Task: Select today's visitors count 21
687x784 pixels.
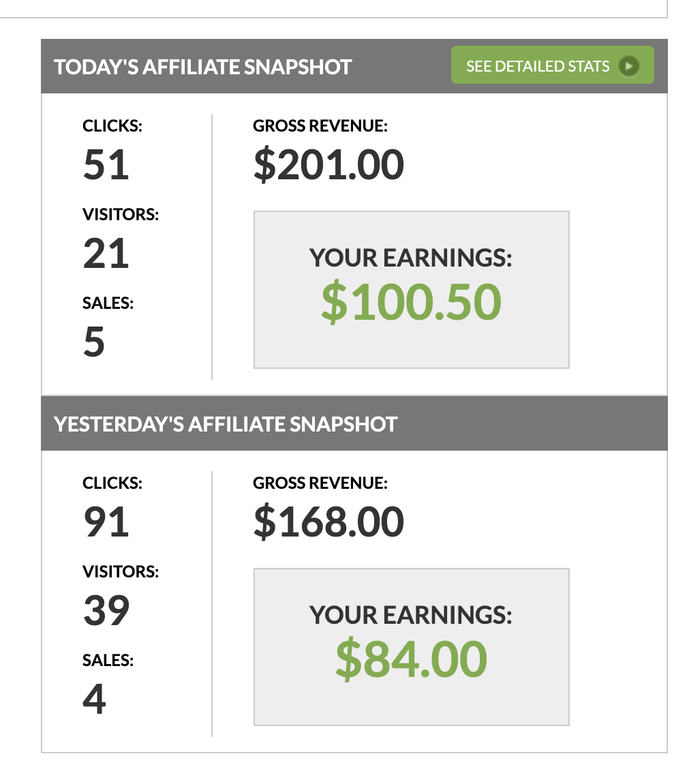Action: [106, 254]
